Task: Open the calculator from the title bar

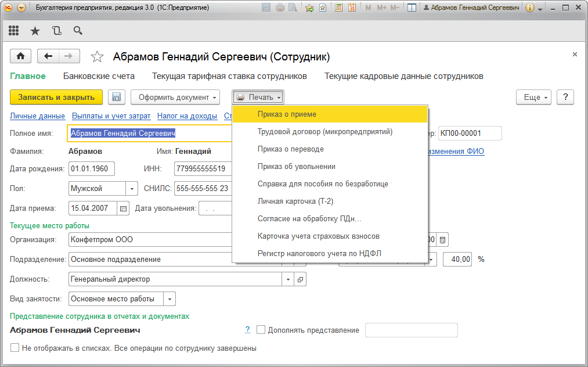Action: pos(338,8)
